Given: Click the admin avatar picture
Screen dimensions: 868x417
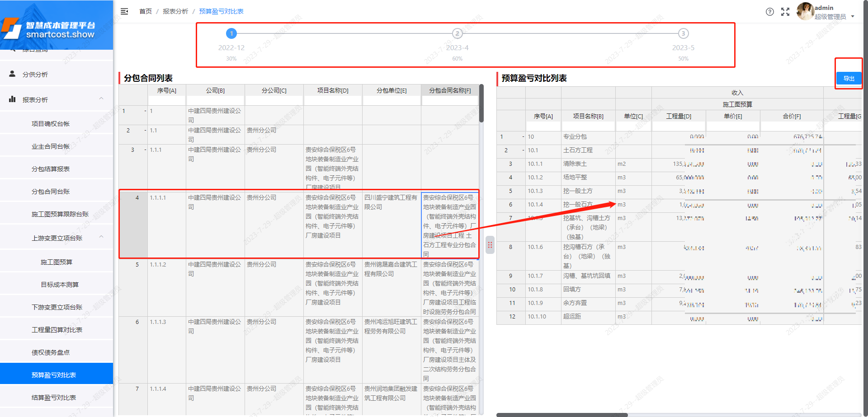Looking at the screenshot, I should coord(806,11).
